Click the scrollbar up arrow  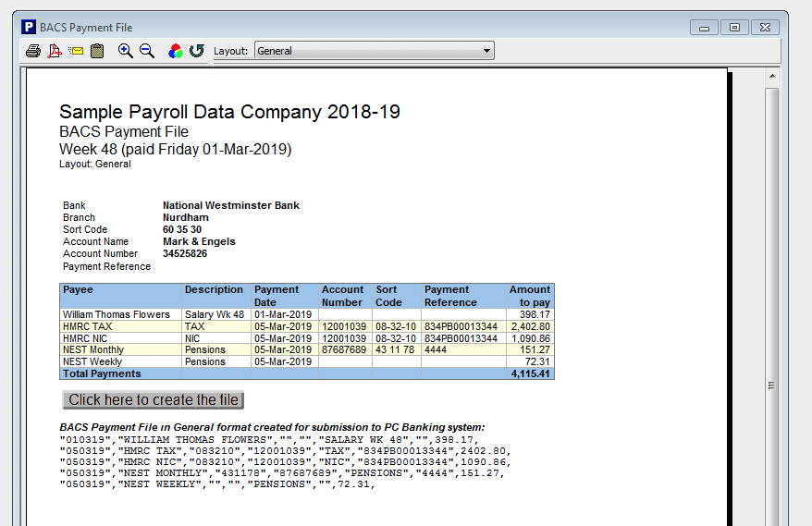772,76
